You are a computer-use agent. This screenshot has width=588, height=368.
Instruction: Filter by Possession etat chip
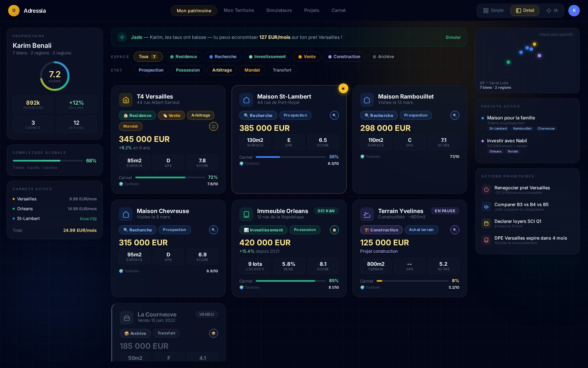[x=188, y=70]
